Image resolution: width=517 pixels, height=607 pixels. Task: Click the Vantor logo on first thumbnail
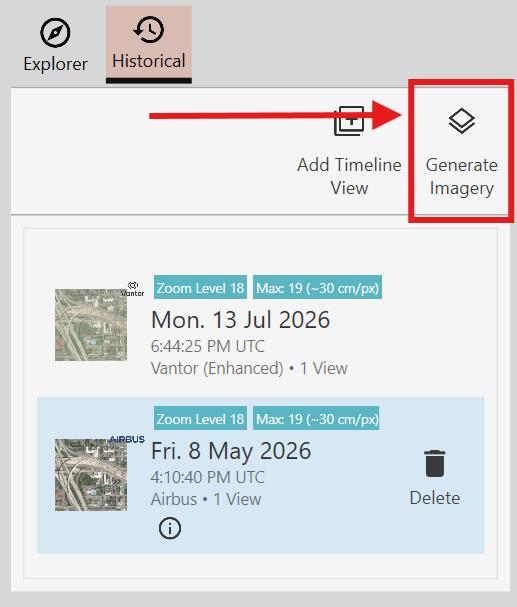[x=132, y=289]
